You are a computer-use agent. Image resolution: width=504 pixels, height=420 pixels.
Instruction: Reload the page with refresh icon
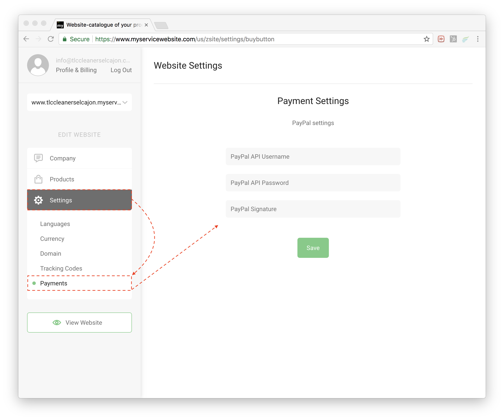point(51,39)
